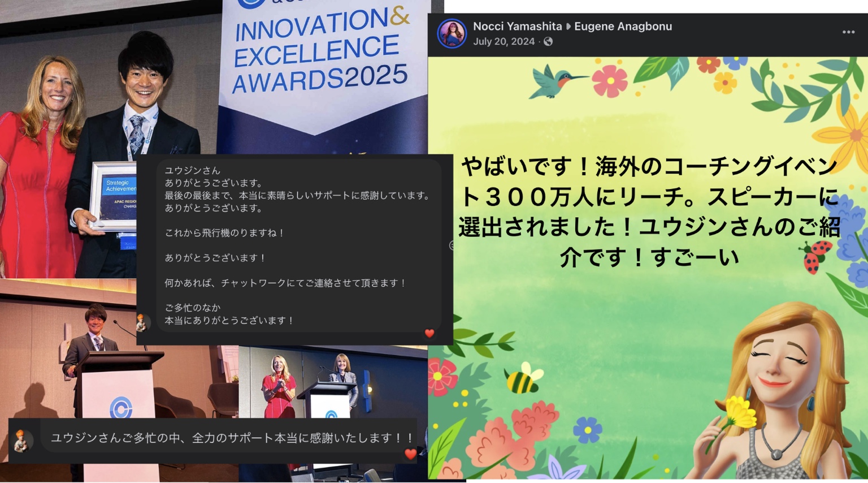Click heart reaction on bottom chat message
The height and width of the screenshot is (483, 868).
point(411,453)
